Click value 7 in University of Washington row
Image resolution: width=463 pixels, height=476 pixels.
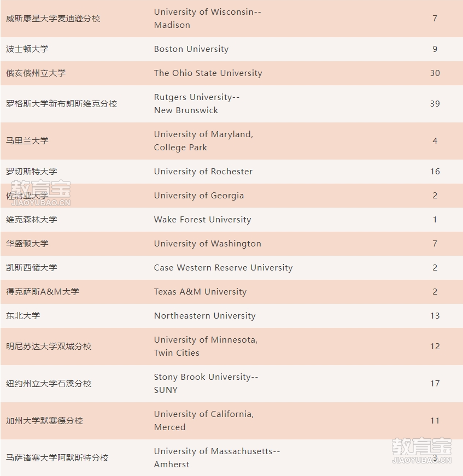click(x=435, y=243)
